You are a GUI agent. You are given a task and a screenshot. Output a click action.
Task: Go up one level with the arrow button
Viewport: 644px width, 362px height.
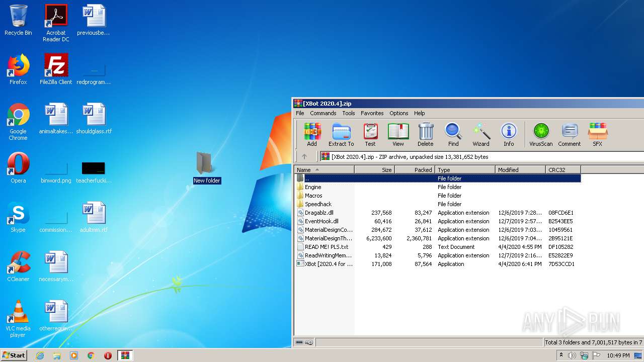click(x=304, y=156)
